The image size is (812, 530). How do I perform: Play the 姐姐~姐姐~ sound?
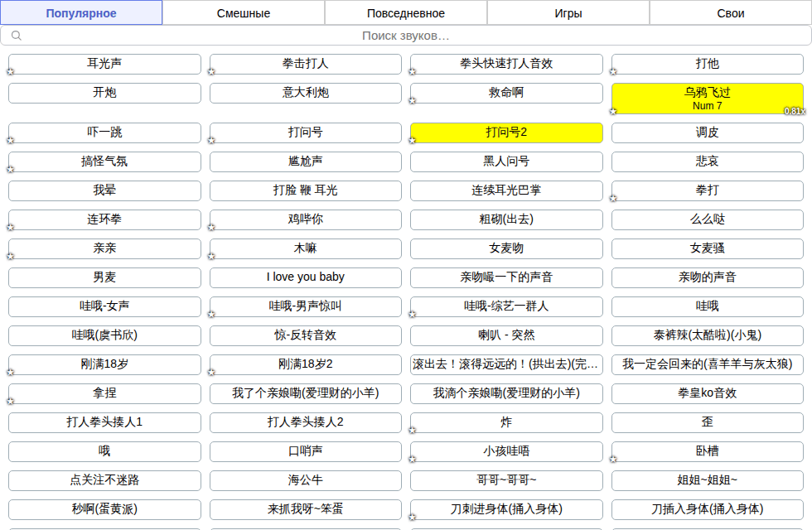[x=708, y=480]
